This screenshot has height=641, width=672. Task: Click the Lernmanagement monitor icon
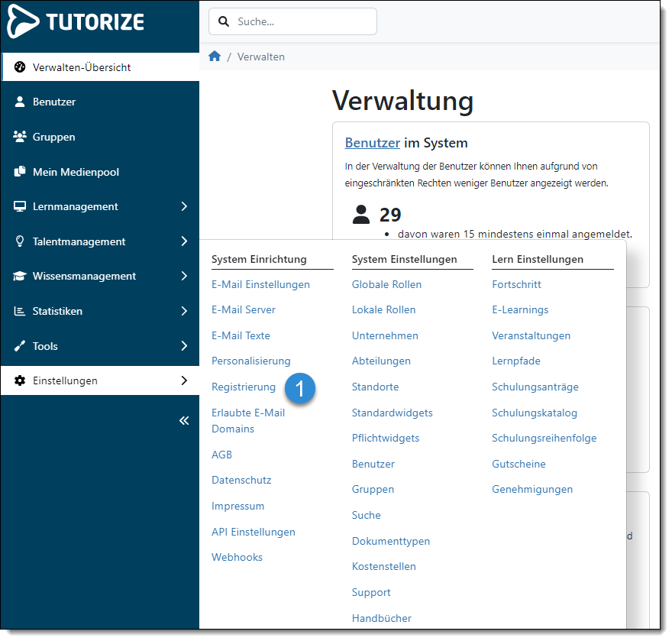click(18, 206)
